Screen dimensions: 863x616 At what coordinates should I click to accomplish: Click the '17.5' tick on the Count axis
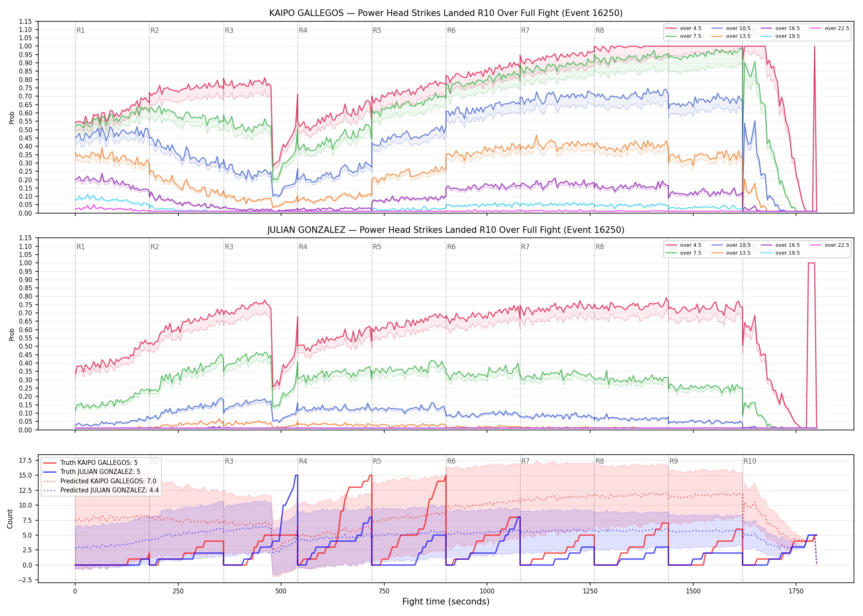(x=25, y=460)
